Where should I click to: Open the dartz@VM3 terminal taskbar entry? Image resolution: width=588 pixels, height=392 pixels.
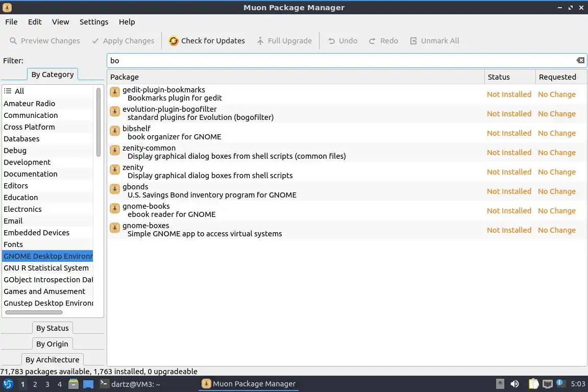[130, 384]
